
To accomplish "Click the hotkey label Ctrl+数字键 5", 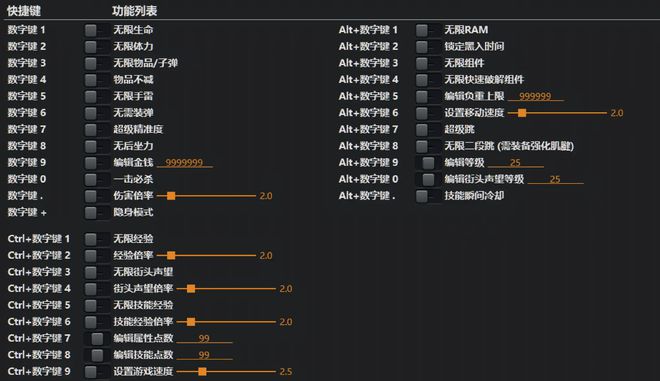I will 39,305.
